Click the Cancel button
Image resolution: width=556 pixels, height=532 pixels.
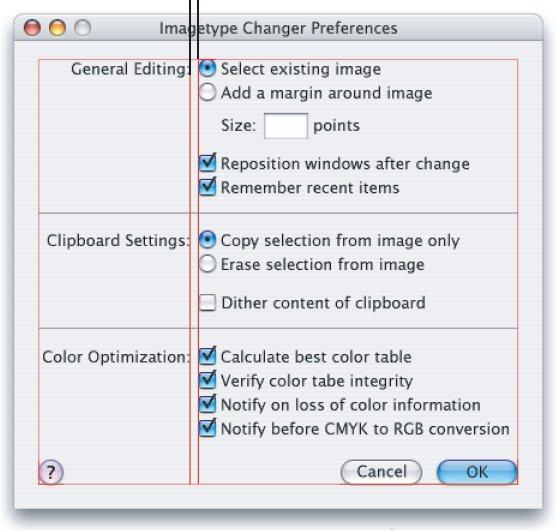click(381, 472)
